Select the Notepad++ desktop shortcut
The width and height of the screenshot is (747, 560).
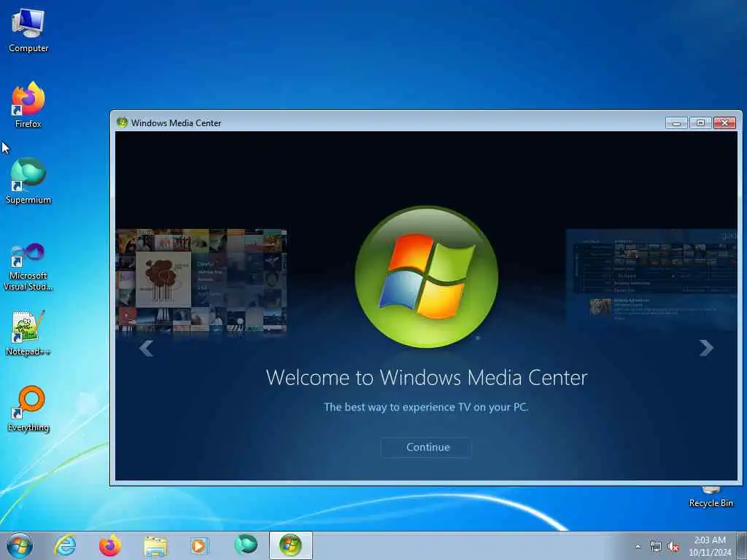tap(28, 333)
